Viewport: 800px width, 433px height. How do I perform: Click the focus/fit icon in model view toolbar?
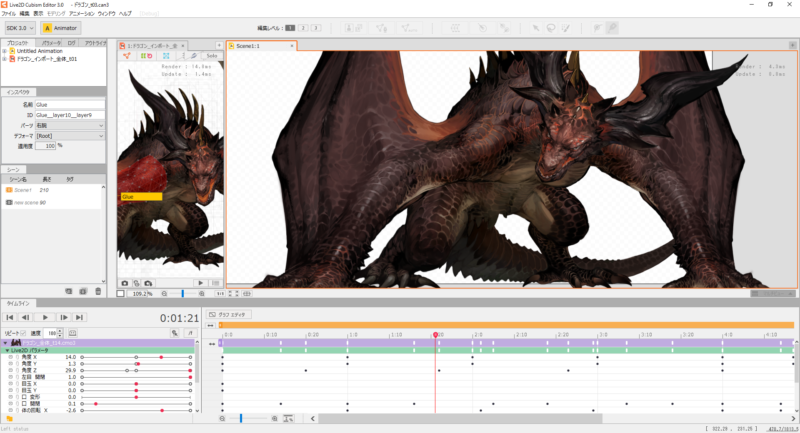(166, 56)
